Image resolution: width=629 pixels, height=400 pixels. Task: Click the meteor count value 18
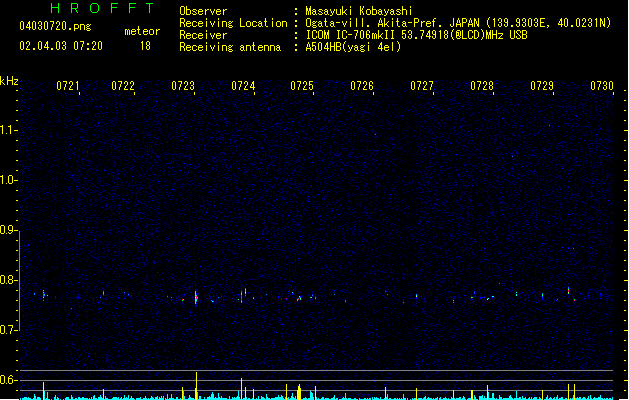coord(145,46)
